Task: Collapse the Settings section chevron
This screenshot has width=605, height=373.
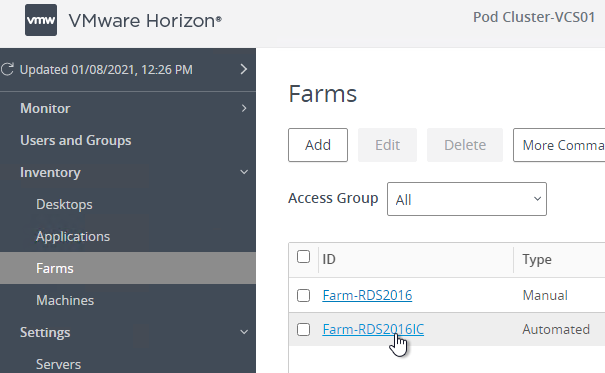Action: coord(244,332)
